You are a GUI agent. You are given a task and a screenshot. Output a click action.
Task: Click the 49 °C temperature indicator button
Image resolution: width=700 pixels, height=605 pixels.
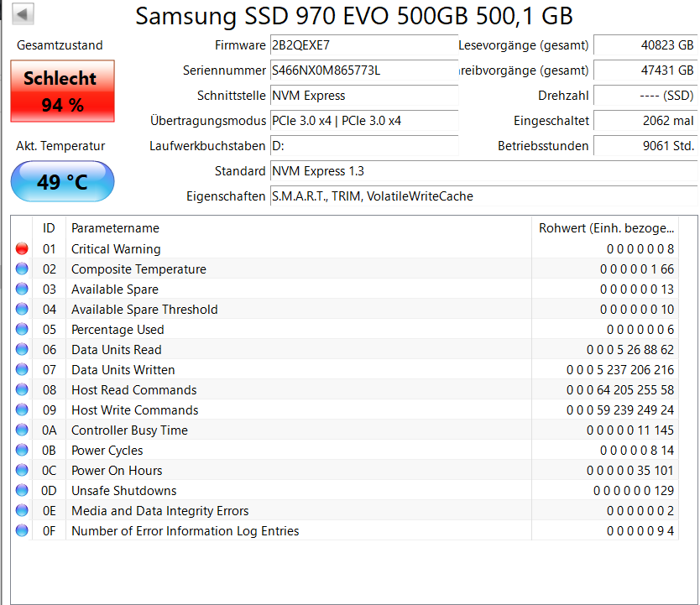click(62, 181)
